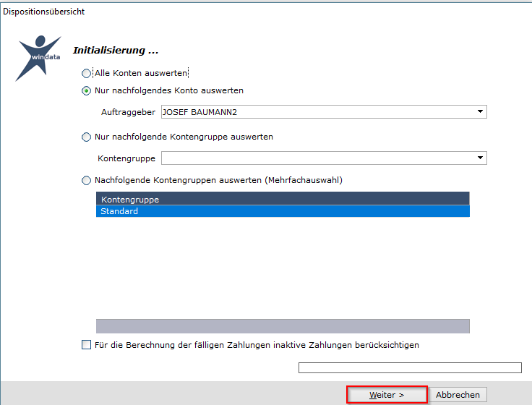Select 'Nur nachfolgendes Konto auswerten' option
The width and height of the screenshot is (532, 405).
[86, 91]
